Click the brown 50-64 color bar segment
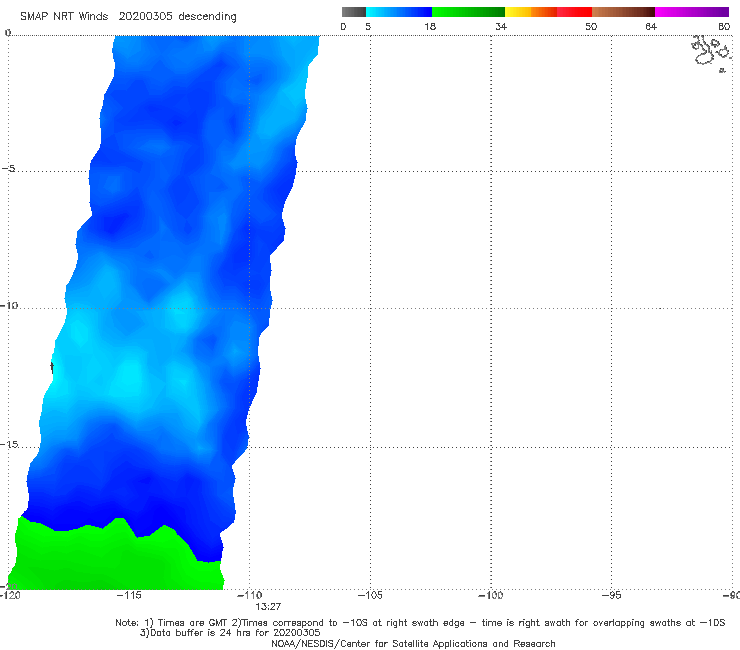Viewport: 740px width, 650px height. coord(623,12)
